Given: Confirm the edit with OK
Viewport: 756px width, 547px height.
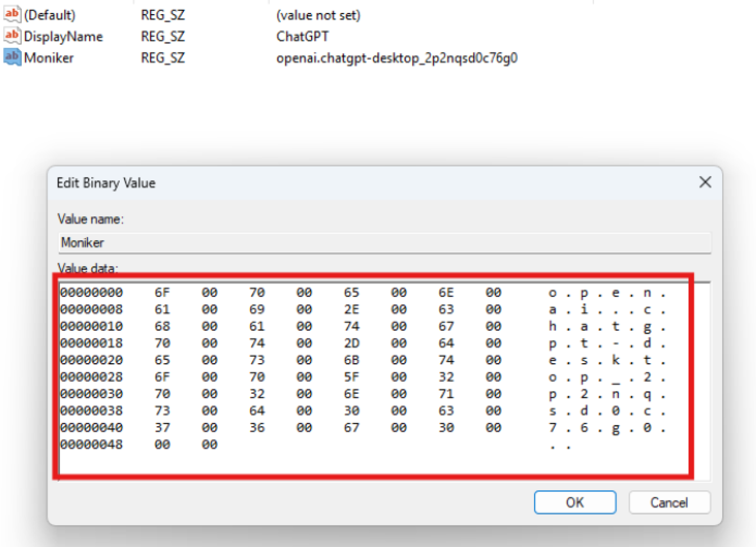Looking at the screenshot, I should click(x=575, y=502).
